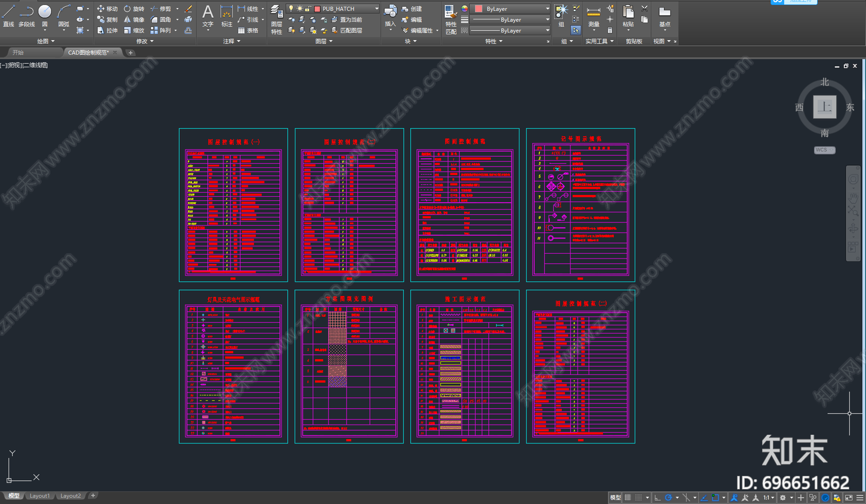This screenshot has height=504, width=866.
Task: Toggle 2D object snap square icon
Action: pos(716,497)
